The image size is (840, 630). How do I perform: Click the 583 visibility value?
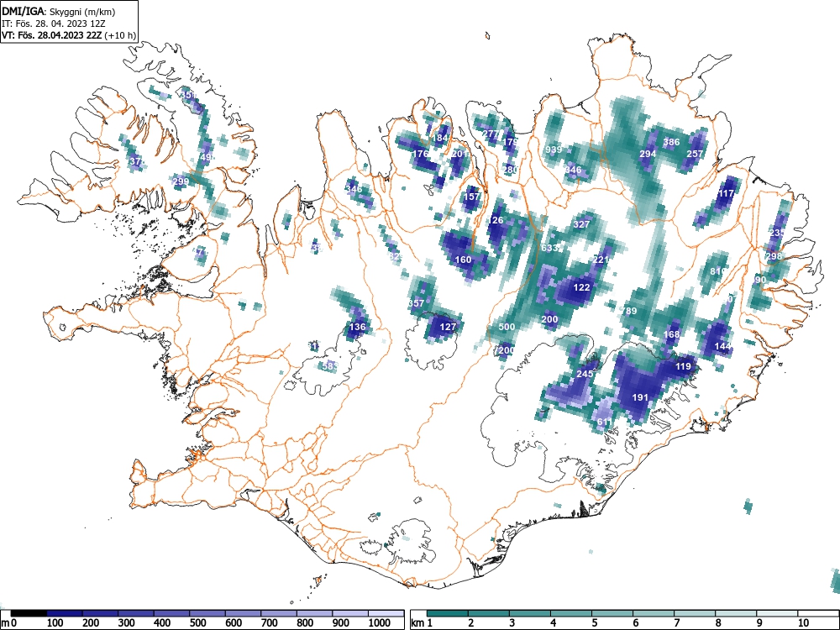click(x=330, y=366)
